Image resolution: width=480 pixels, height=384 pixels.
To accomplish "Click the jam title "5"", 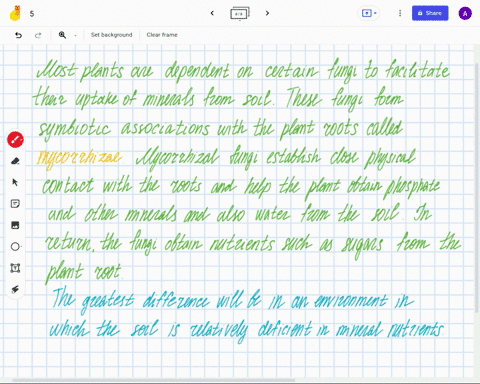I will point(32,14).
